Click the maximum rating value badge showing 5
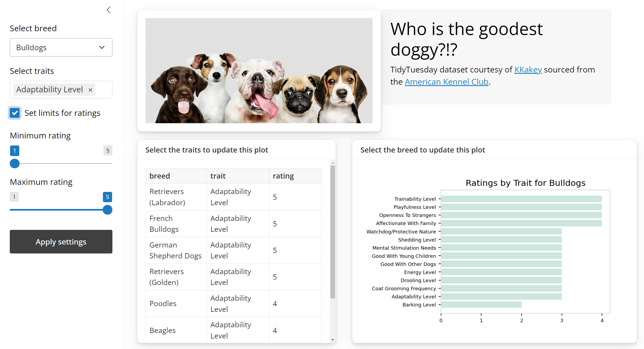Screen dimensions: 644x349 click(108, 197)
